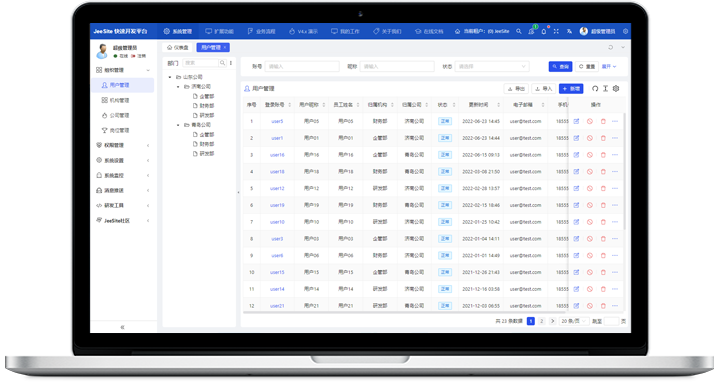The height and width of the screenshot is (382, 718).
Task: Click the header icon with the green badge
Action: [531, 32]
